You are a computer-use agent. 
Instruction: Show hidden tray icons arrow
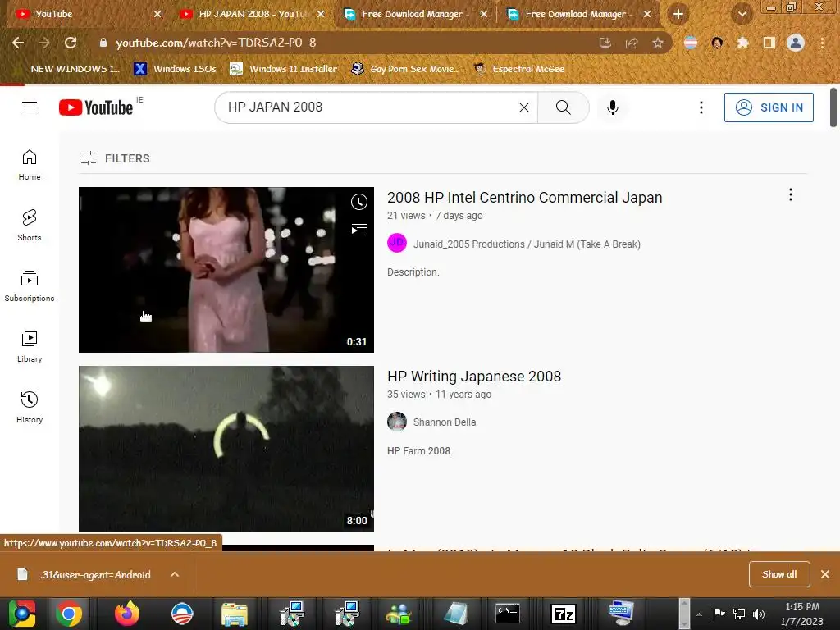(x=699, y=614)
